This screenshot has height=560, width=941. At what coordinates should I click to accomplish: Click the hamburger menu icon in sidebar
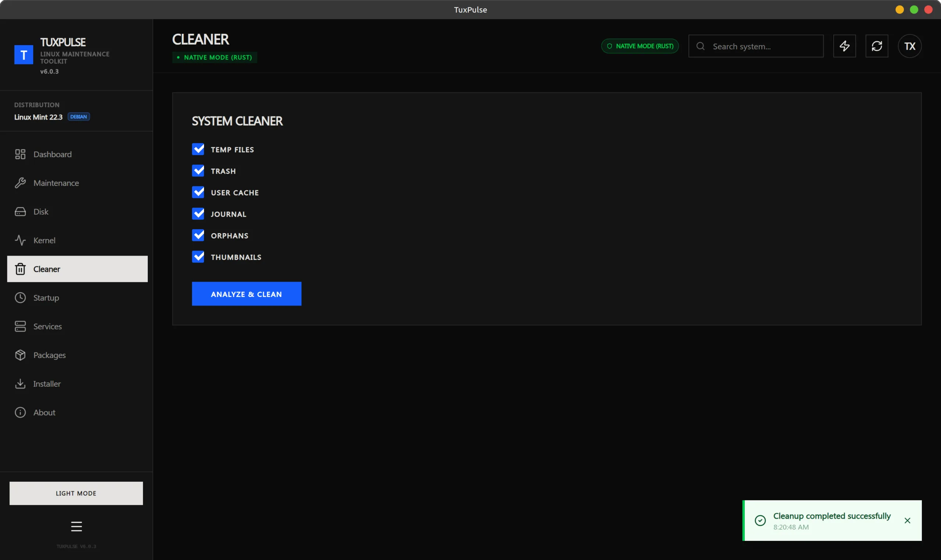[76, 526]
